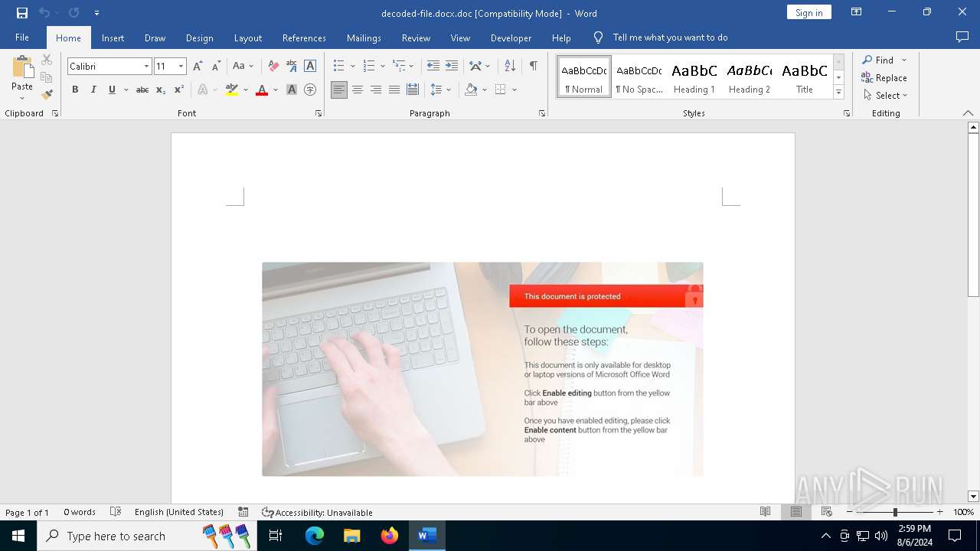Open Line and Paragraph Spacing dropdown
Viewport: 980px width, 551px height.
point(440,90)
